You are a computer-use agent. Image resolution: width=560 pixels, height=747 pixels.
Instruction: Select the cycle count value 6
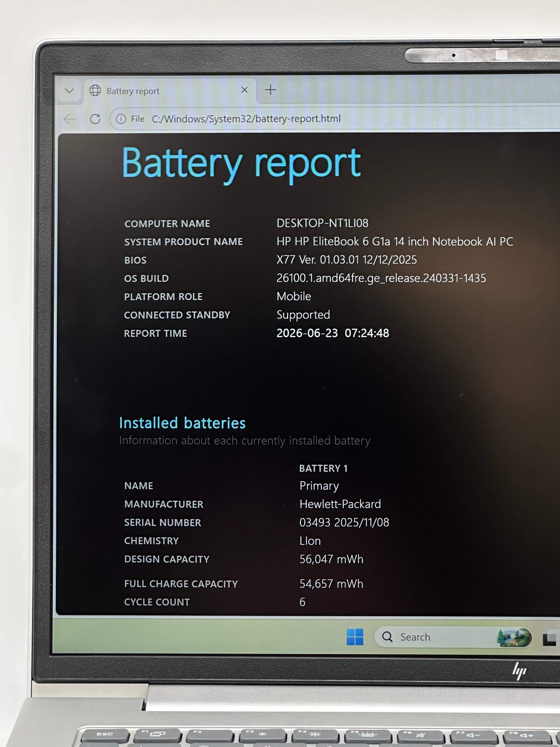[302, 602]
